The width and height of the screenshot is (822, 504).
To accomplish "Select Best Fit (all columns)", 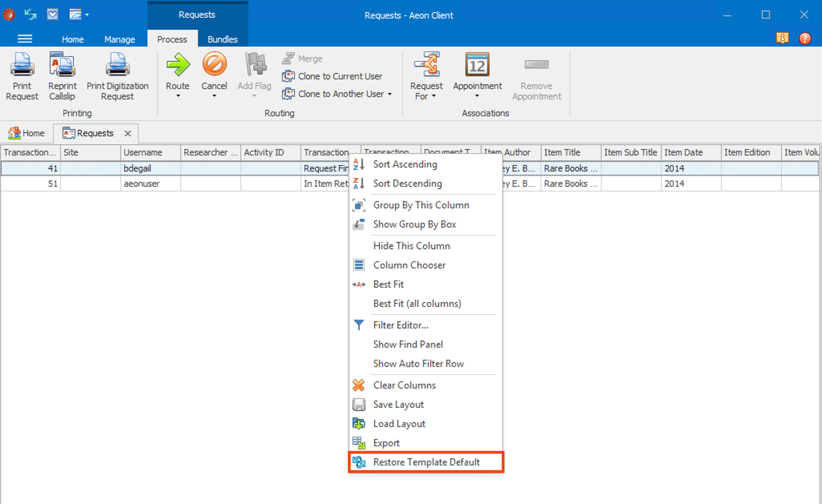I will (x=417, y=303).
